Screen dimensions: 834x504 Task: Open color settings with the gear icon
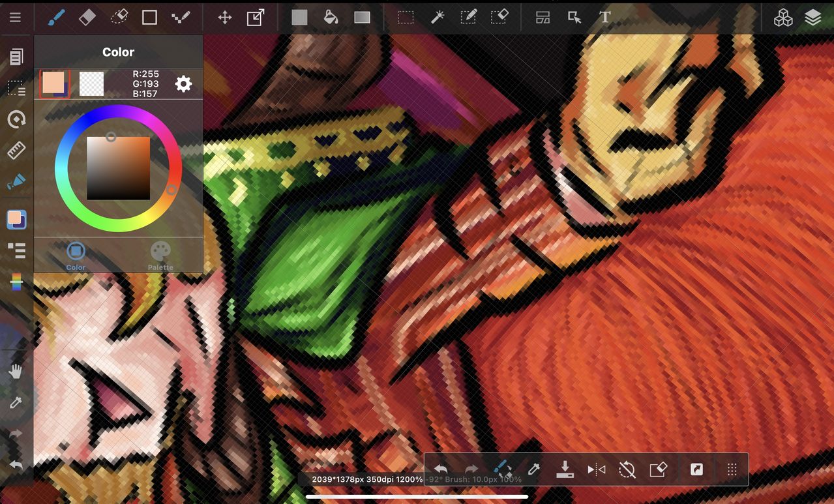(x=183, y=83)
